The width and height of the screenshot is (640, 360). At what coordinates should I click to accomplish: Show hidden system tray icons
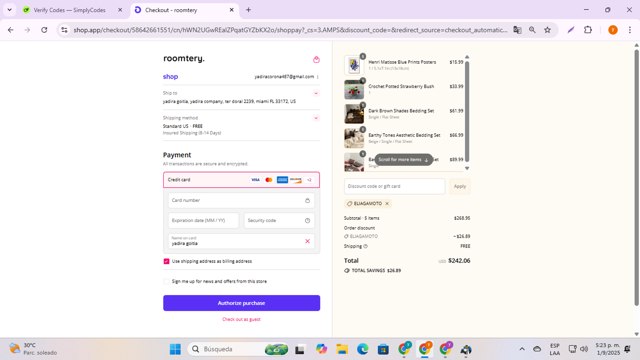coord(522,349)
